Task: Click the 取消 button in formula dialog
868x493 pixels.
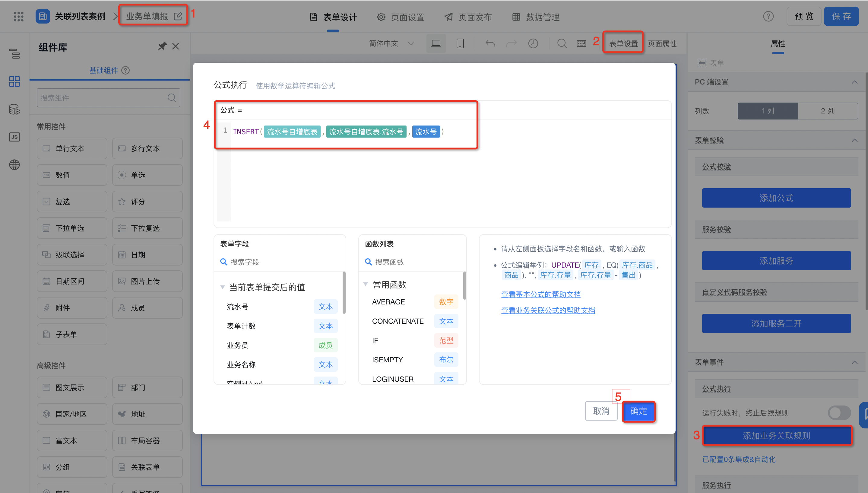Action: click(601, 411)
